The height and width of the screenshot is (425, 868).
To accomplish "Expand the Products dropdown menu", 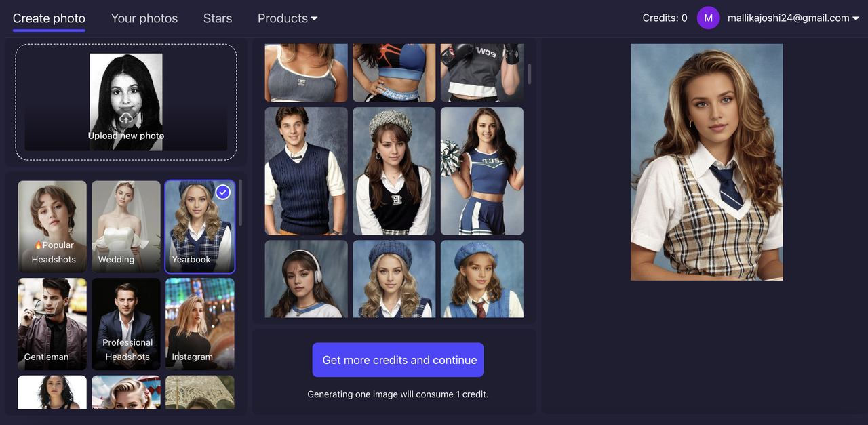I will pos(288,18).
